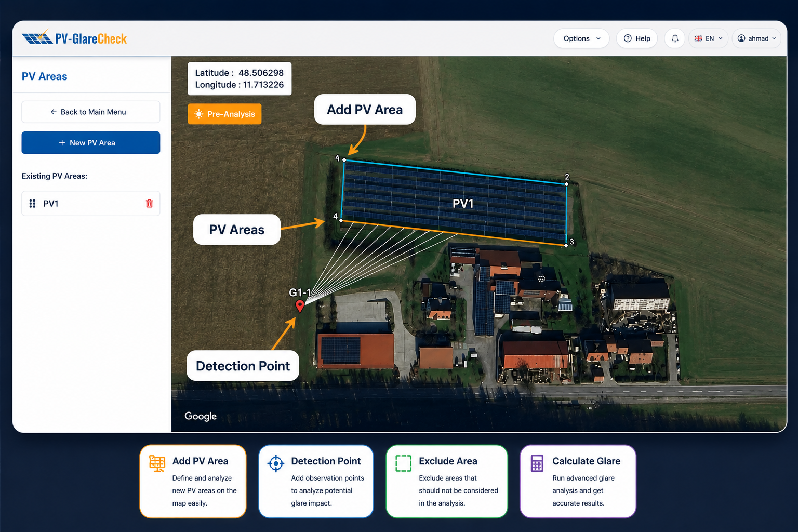Click the Exclude Area dashed square icon
The width and height of the screenshot is (798, 532).
(x=403, y=463)
